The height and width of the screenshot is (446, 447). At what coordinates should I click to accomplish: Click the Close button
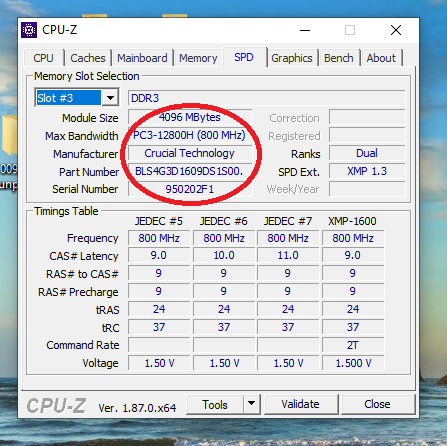378,404
